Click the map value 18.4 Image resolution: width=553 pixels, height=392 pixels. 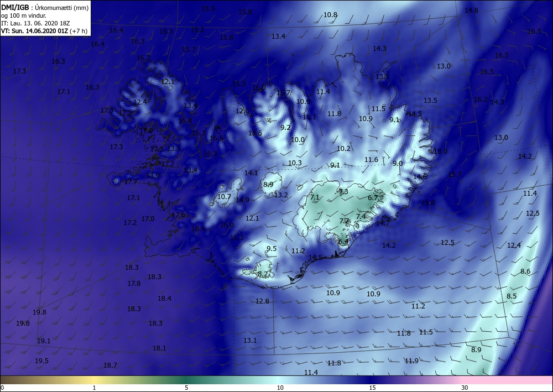click(164, 299)
